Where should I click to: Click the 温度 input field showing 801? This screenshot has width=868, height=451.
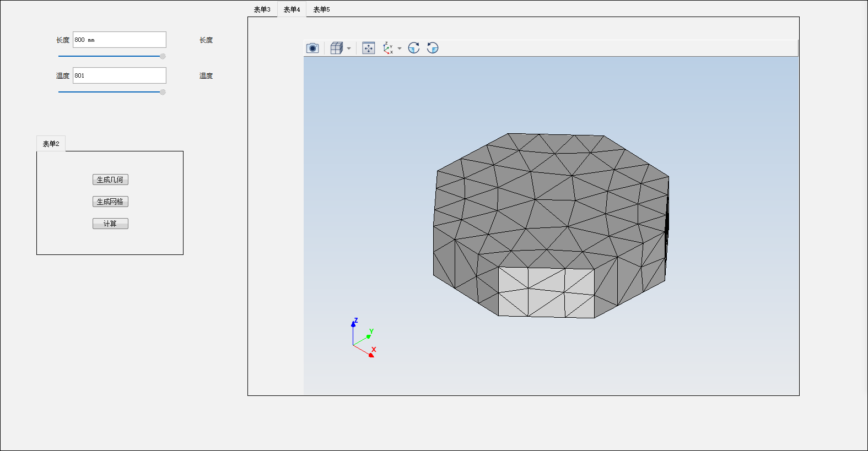coord(120,75)
